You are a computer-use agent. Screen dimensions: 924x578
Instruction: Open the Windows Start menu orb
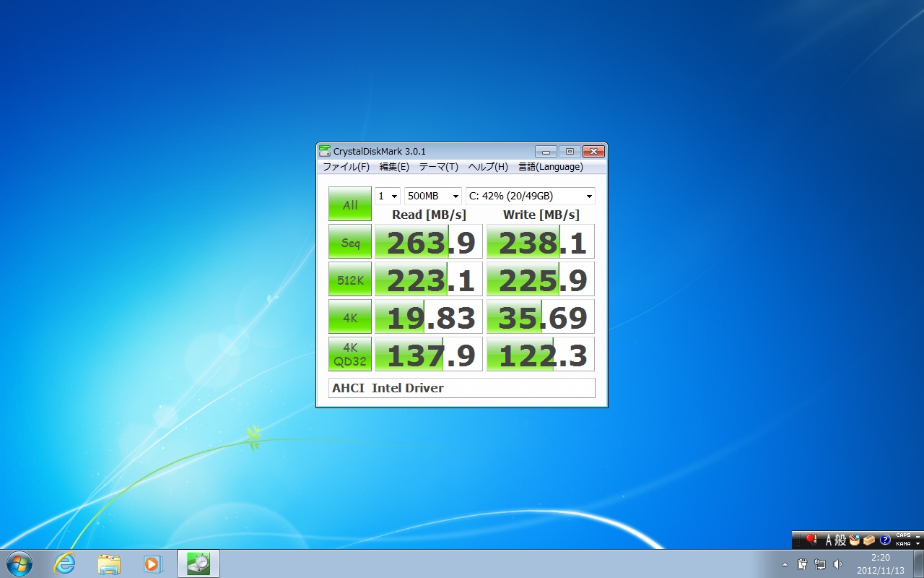click(x=19, y=564)
